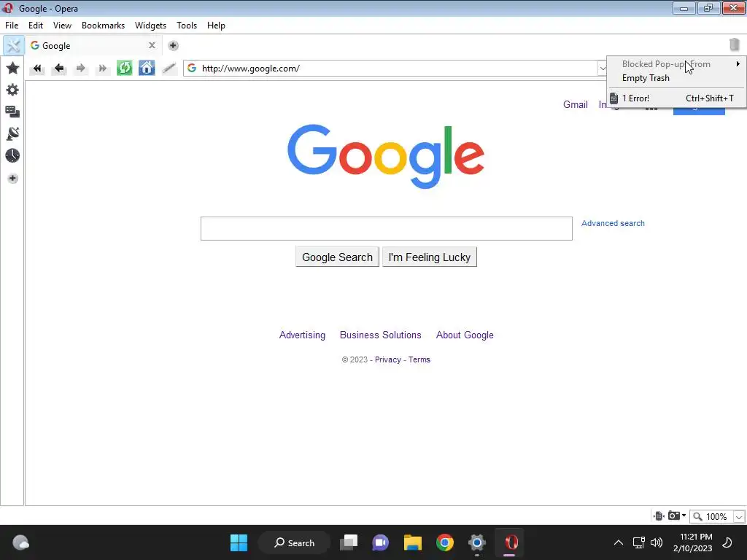
Task: Select the 1 Error! menu entry
Action: 677,98
